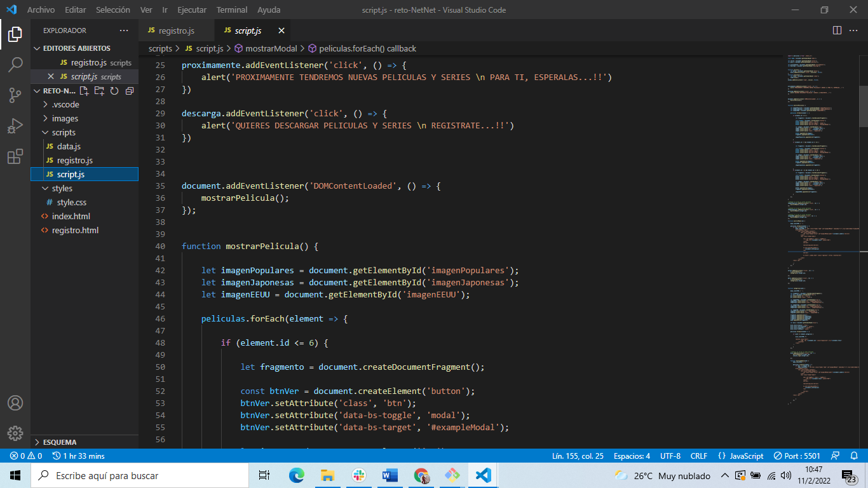Open the Search view in activity bar
The height and width of the screenshot is (488, 868).
click(15, 65)
